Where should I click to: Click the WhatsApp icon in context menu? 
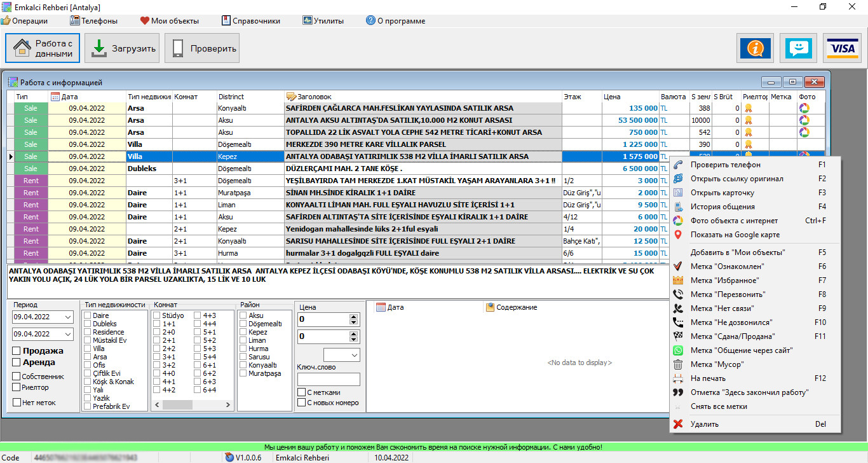tap(678, 350)
